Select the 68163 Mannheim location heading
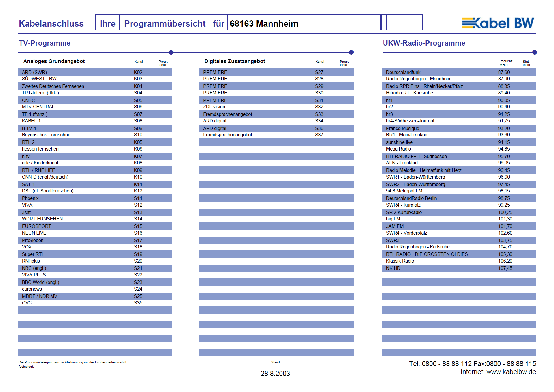Screen dimensions: 554x392 (264, 23)
